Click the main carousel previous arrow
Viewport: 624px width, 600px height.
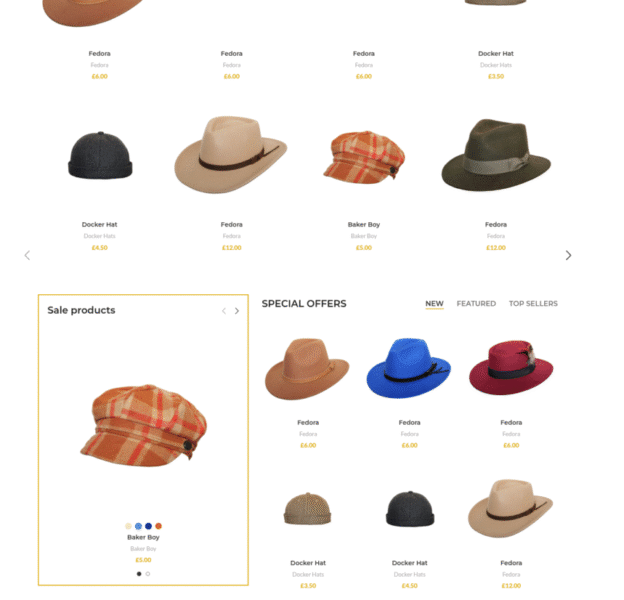pyautogui.click(x=27, y=255)
